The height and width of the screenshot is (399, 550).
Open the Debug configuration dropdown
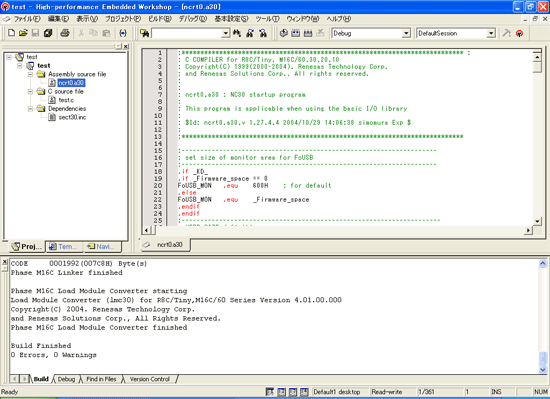click(406, 33)
